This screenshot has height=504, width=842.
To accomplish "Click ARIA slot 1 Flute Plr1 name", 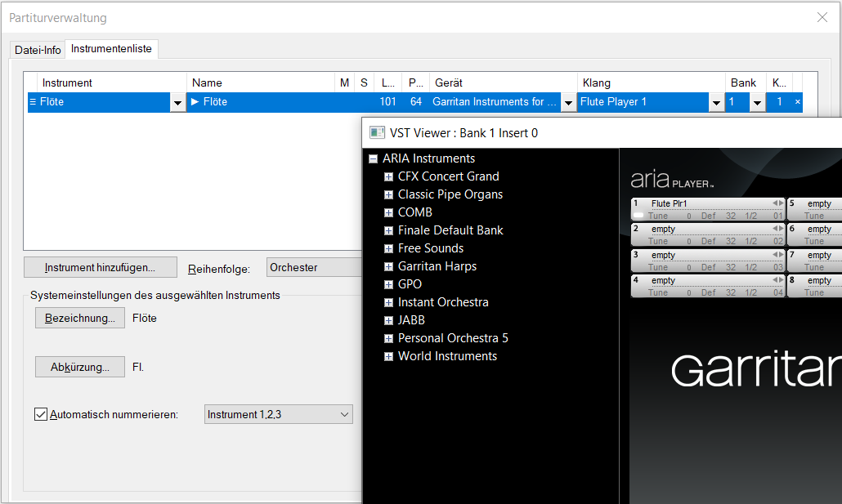I will coord(669,203).
